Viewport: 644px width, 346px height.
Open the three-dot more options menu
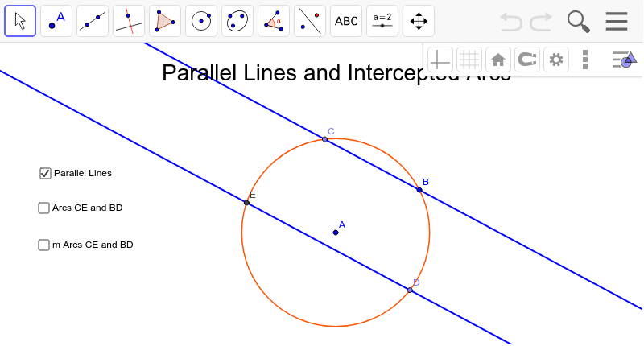pyautogui.click(x=585, y=60)
